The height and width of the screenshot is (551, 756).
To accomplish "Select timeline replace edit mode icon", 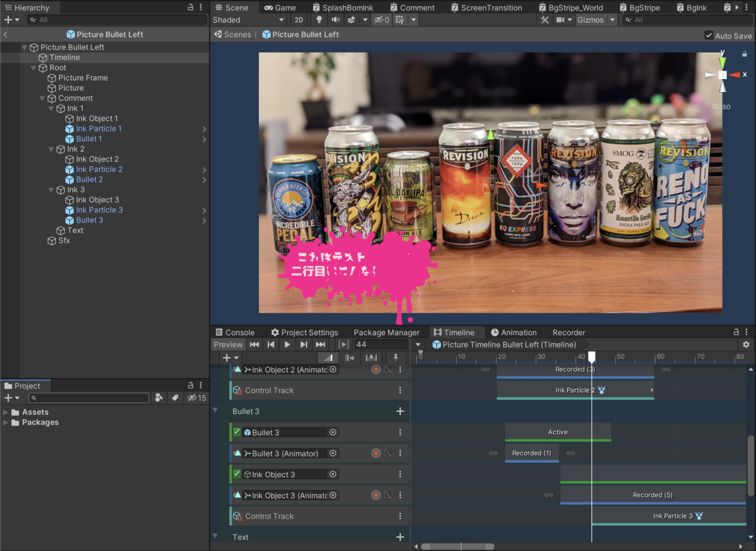I will tap(371, 357).
